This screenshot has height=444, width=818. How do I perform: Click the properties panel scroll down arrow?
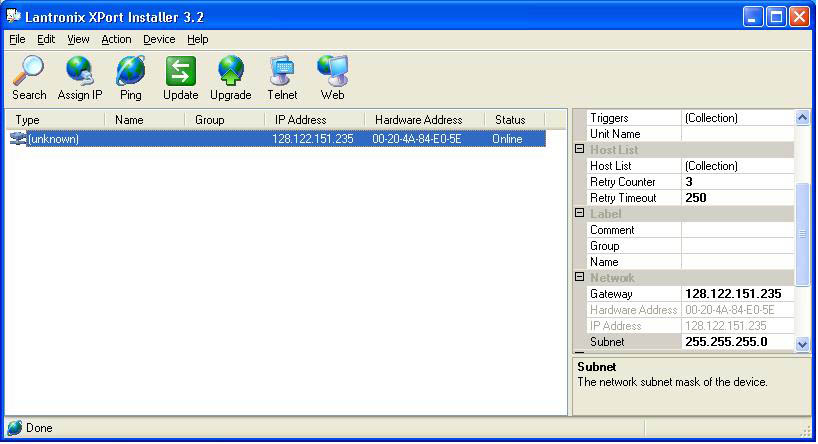pos(802,344)
